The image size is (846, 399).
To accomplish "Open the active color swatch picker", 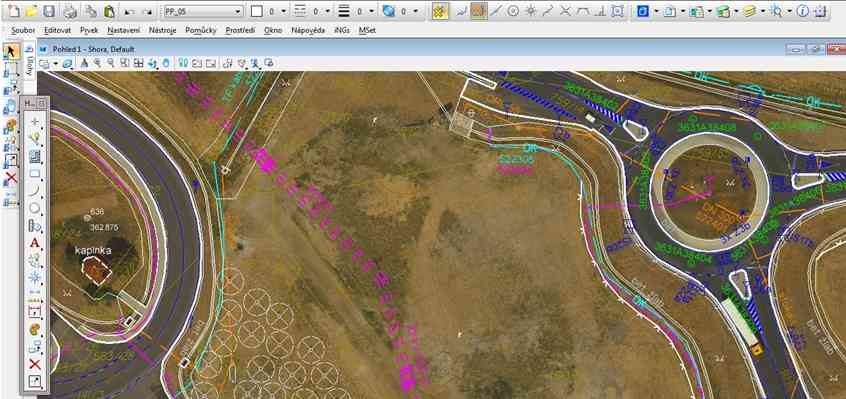I will coord(257,11).
